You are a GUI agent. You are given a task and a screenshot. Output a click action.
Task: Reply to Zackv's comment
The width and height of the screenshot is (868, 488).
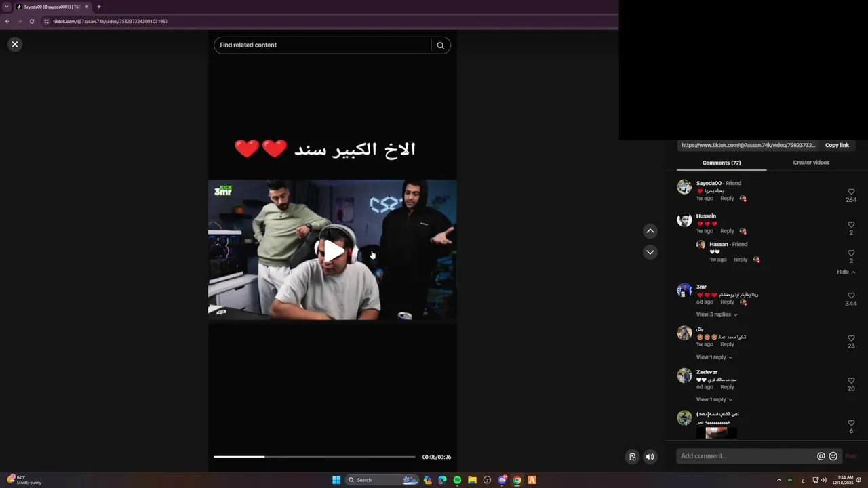click(727, 387)
